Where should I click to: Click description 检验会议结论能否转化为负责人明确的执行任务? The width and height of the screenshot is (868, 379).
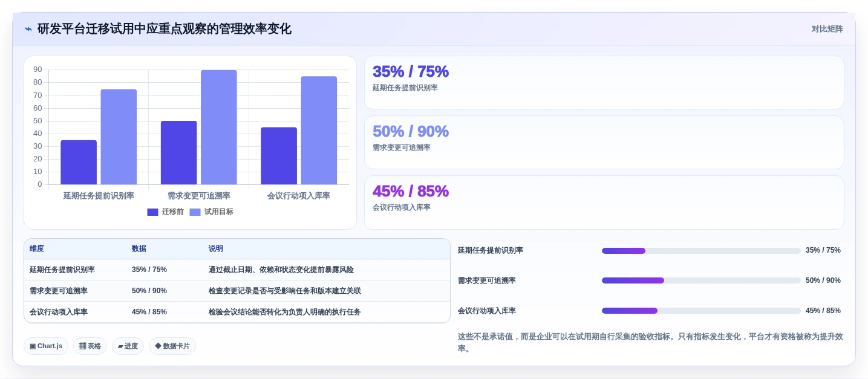(285, 312)
